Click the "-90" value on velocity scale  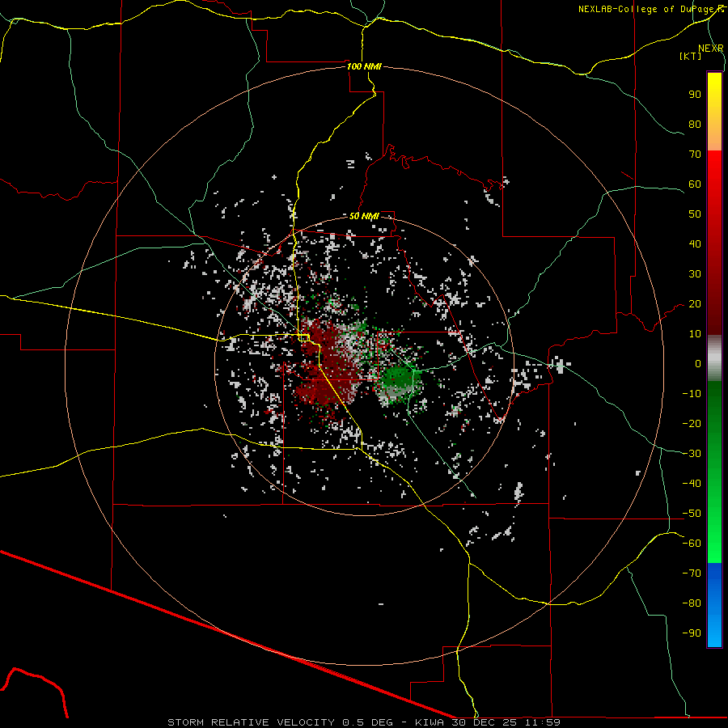(692, 633)
